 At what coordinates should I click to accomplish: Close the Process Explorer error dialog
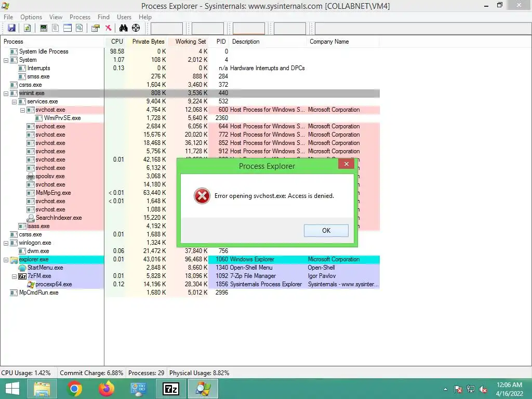pyautogui.click(x=346, y=164)
